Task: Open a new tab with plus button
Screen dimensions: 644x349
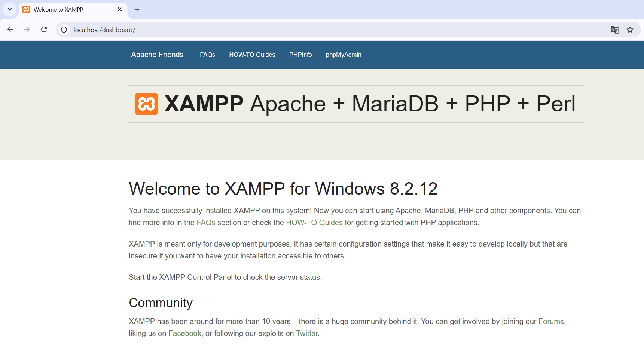Action: pyautogui.click(x=137, y=9)
